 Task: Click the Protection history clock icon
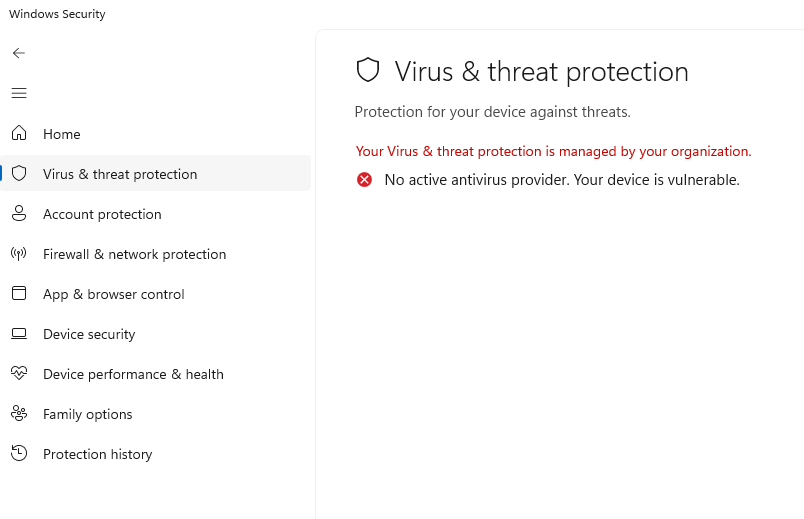pos(19,454)
